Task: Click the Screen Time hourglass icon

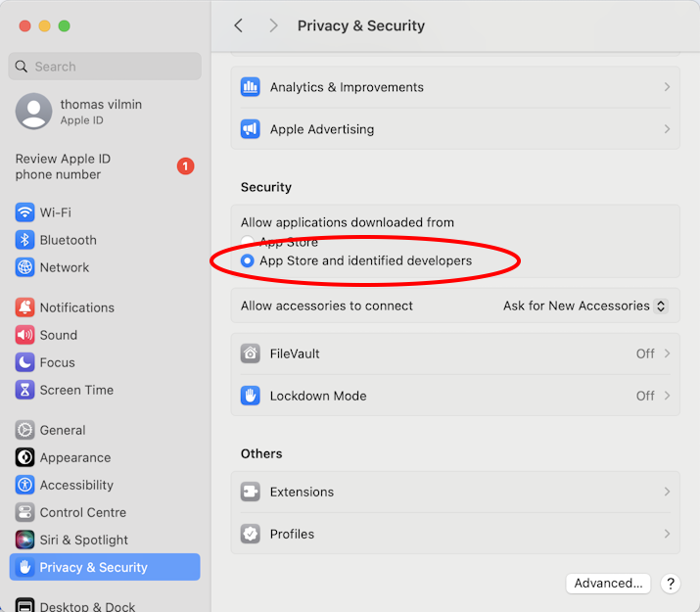Action: [x=25, y=390]
